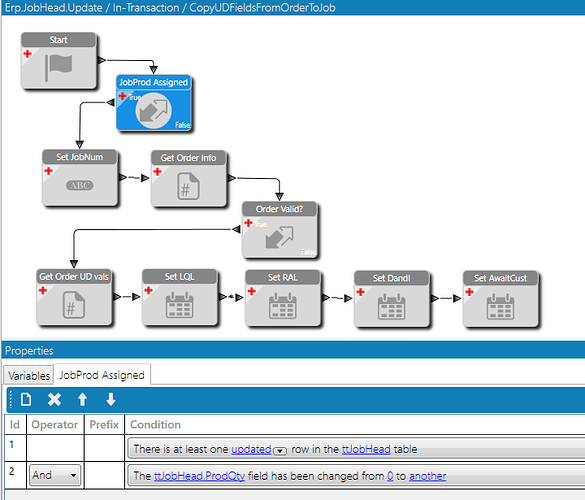Select the Get Order UD vals node
Image resolution: width=585 pixels, height=500 pixels.
(74, 297)
